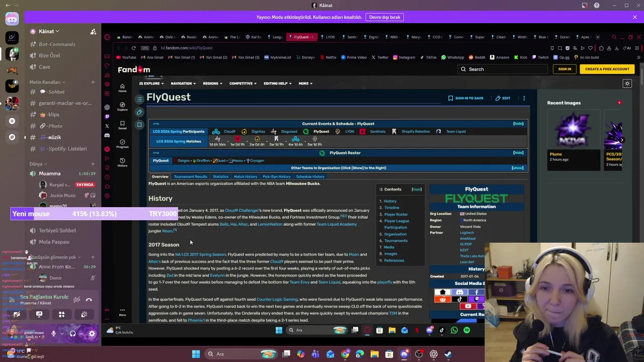Switch to the Tournament Results tab

(190, 176)
